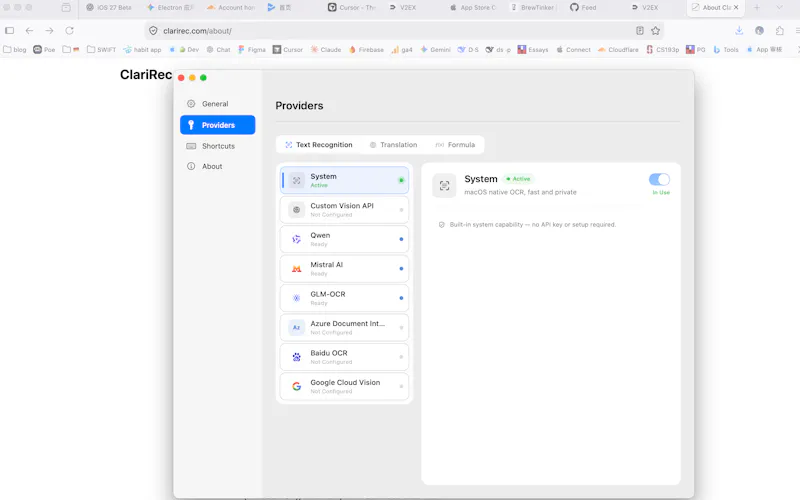Image resolution: width=800 pixels, height=500 pixels.
Task: Switch to the Cursor tab
Action: click(x=352, y=8)
